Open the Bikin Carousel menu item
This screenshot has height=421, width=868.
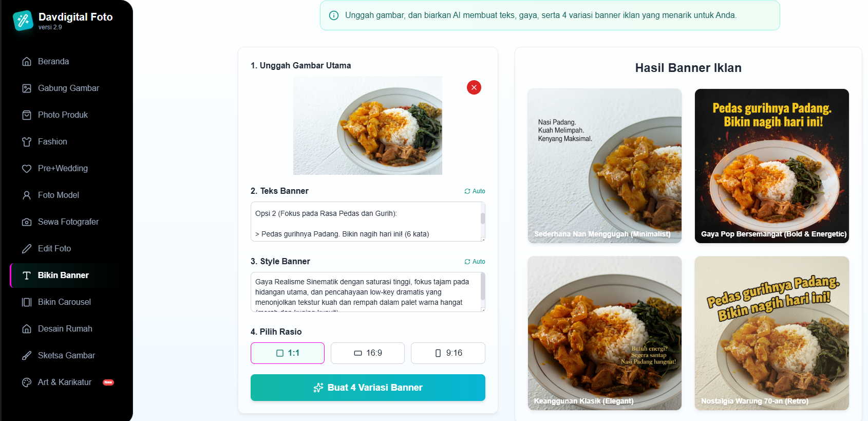pyautogui.click(x=64, y=302)
